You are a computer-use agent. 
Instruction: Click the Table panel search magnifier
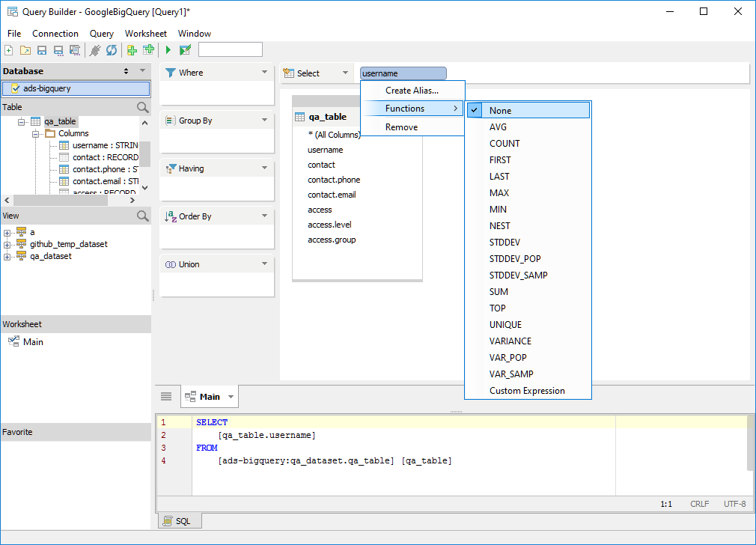coord(143,108)
